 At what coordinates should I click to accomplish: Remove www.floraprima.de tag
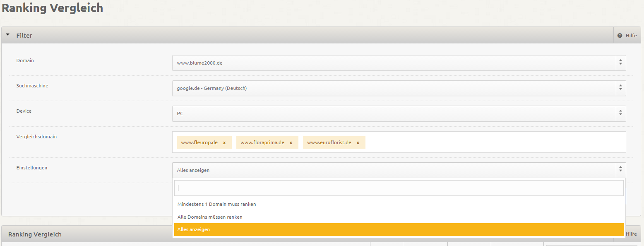[291, 143]
